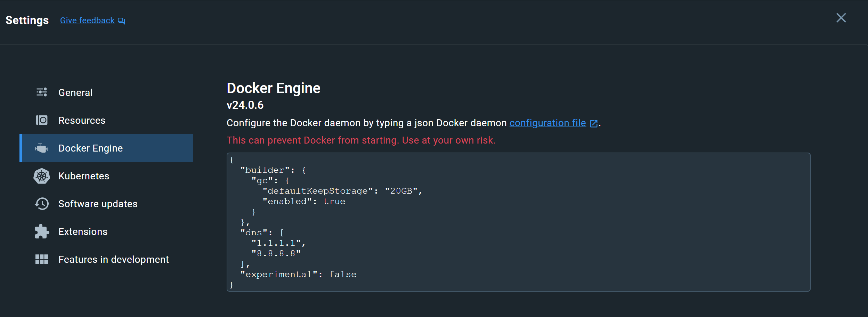Click the Features in development grid icon
This screenshot has height=317, width=868.
point(42,259)
